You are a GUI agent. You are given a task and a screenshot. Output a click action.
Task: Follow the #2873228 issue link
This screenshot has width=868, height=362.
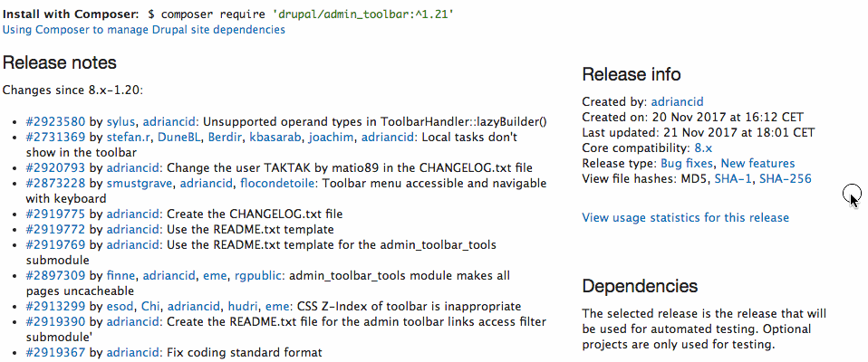click(x=55, y=184)
